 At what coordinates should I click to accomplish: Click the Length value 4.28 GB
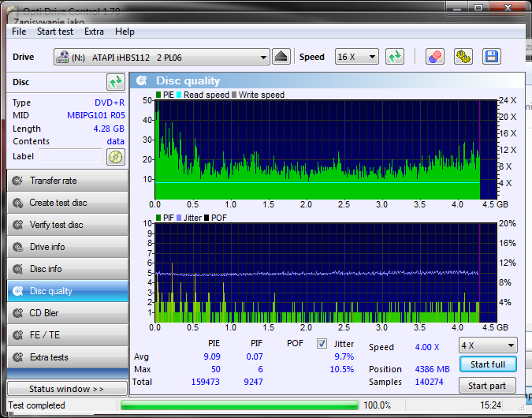(x=109, y=129)
